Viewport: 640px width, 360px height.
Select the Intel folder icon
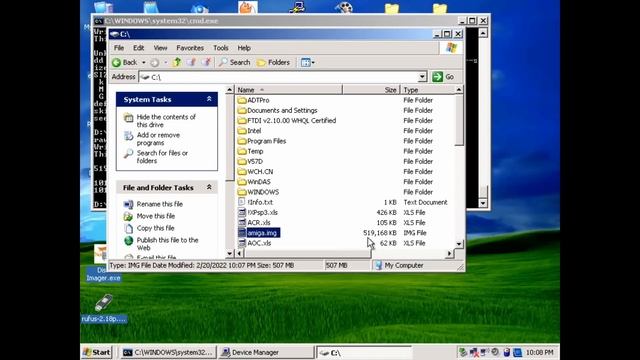click(242, 131)
